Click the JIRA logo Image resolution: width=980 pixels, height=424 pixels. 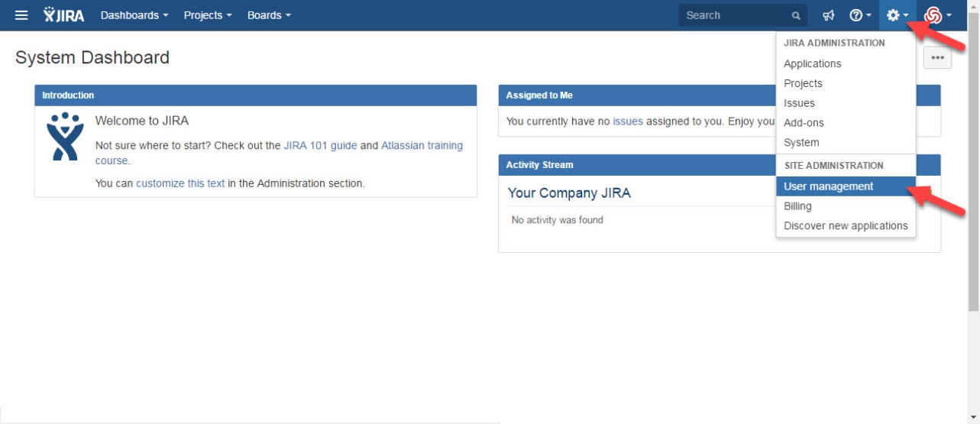64,15
